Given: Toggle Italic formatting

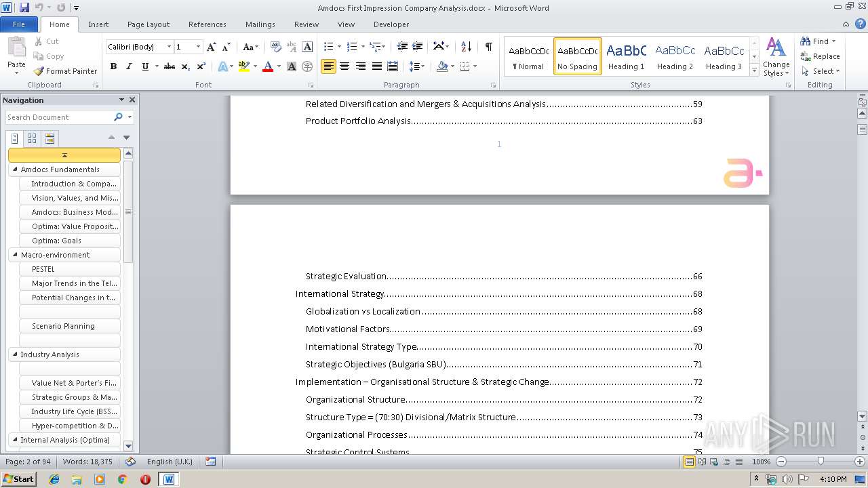Looking at the screenshot, I should [x=129, y=66].
